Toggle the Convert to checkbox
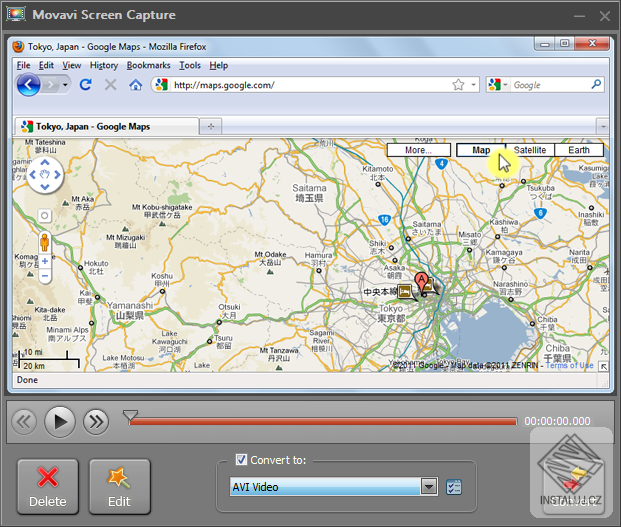This screenshot has height=527, width=621. click(241, 460)
